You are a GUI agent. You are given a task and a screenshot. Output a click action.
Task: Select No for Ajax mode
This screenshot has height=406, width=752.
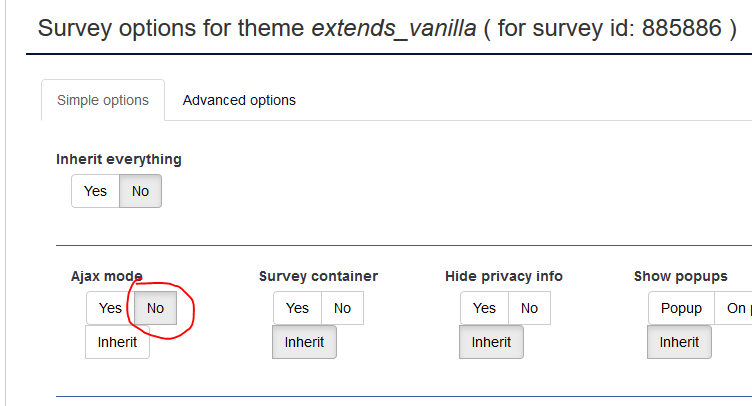[155, 308]
